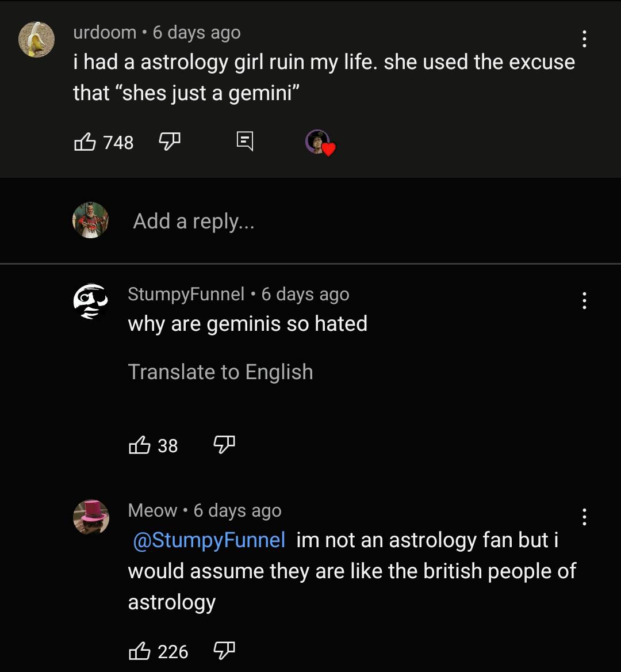View Meow's pink hat avatar
This screenshot has height=672, width=621.
91,517
